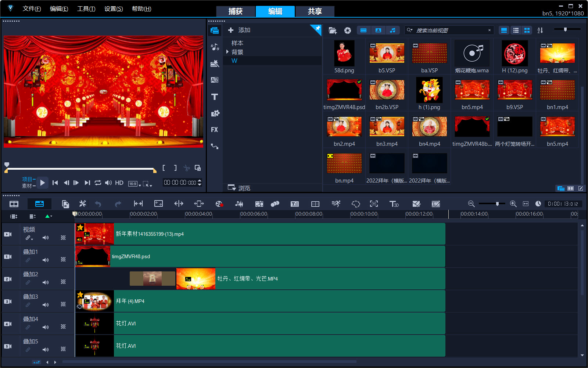Open the FX filters library icon
Viewport: 588px width, 368px height.
(x=215, y=130)
